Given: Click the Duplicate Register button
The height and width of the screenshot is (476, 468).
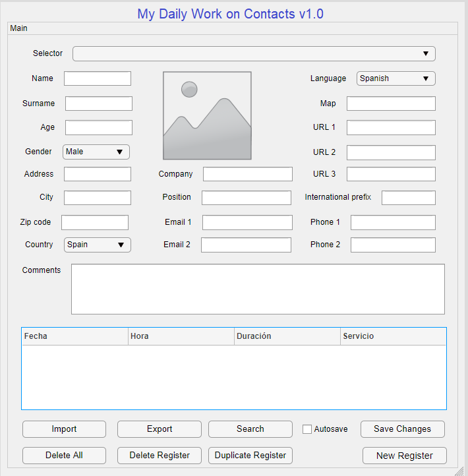Looking at the screenshot, I should (x=250, y=456).
